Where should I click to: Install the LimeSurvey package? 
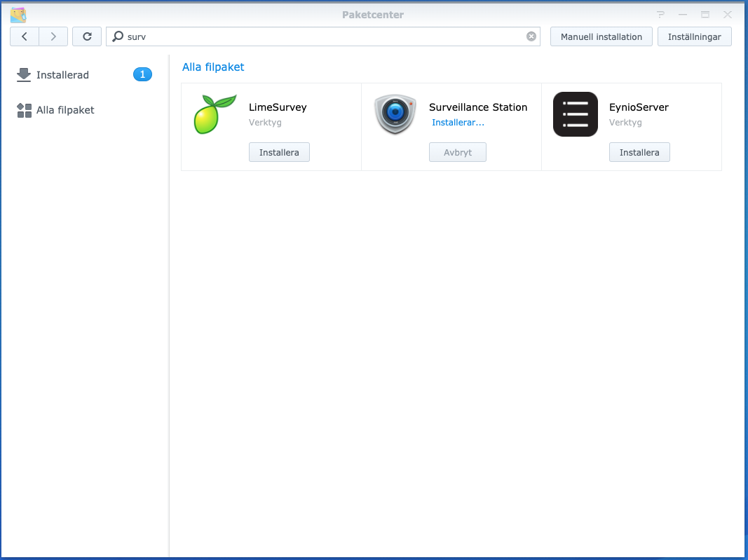coord(279,151)
